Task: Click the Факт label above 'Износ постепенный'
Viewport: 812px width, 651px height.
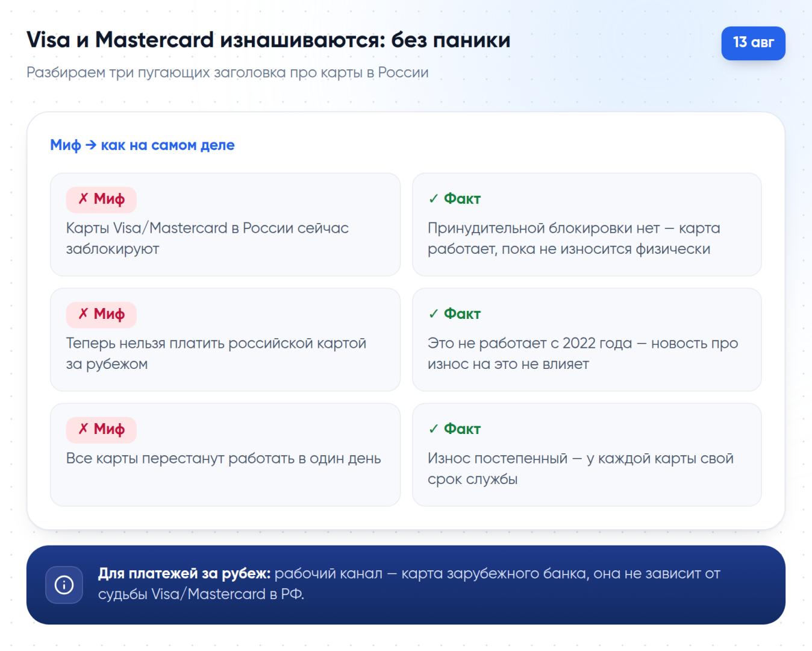Action: tap(454, 429)
